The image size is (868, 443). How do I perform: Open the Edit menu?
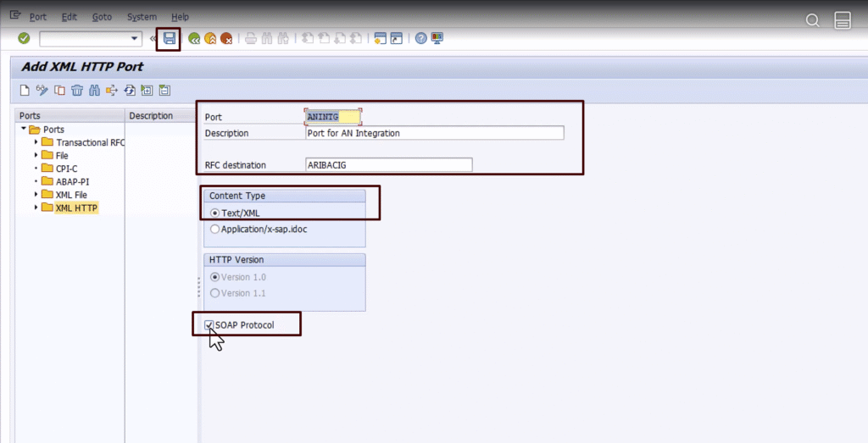click(x=70, y=17)
